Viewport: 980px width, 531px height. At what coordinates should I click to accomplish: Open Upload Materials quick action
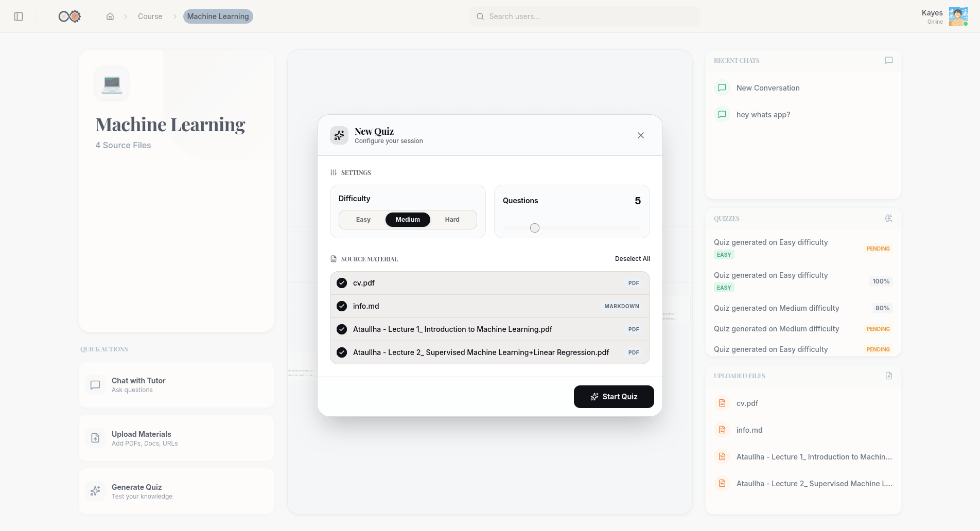(177, 438)
